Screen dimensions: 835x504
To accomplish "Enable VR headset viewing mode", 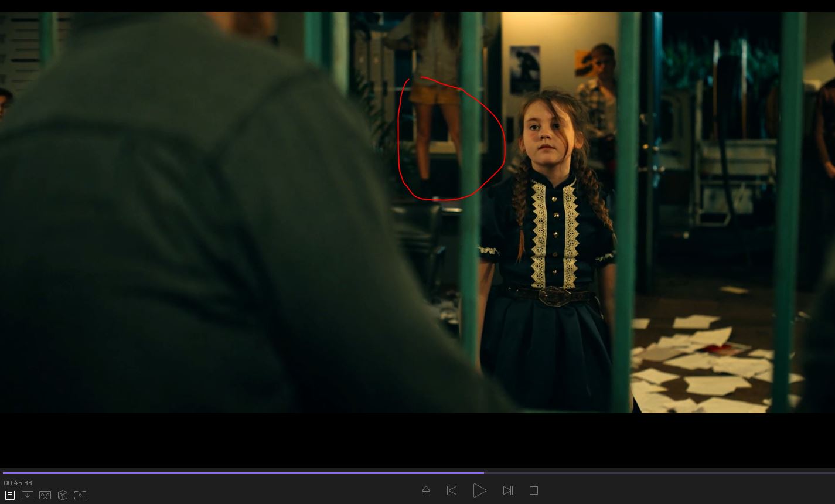I will pyautogui.click(x=45, y=495).
